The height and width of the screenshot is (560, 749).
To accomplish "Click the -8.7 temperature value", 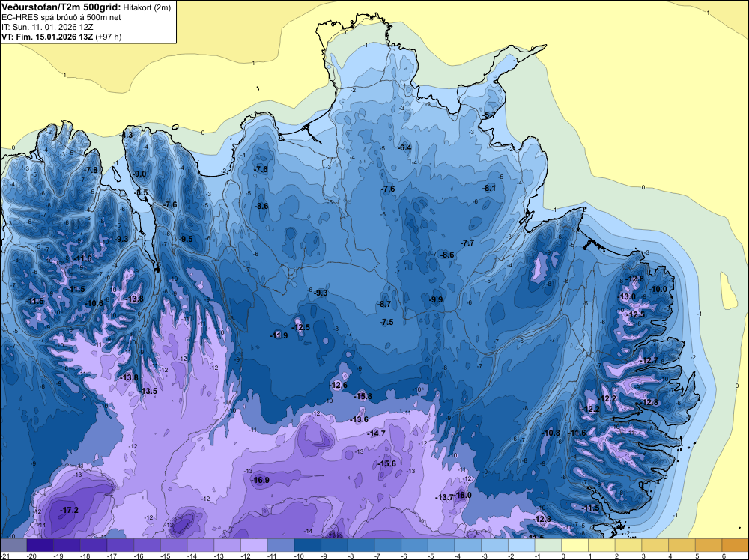I will point(384,304).
